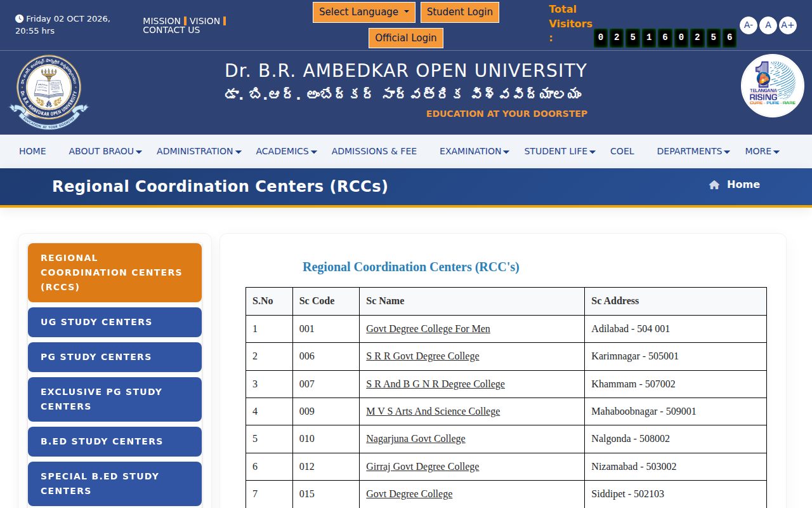Open PG Study Centers sidebar item

(x=115, y=357)
